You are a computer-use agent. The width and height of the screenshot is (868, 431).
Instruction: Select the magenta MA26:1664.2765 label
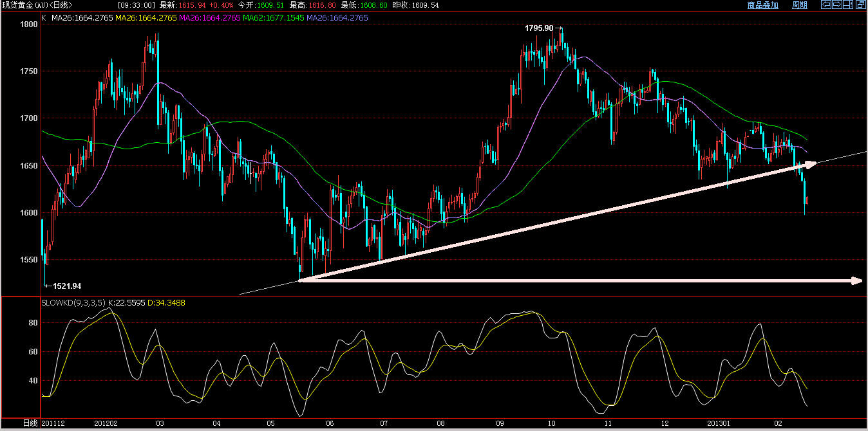pyautogui.click(x=210, y=18)
